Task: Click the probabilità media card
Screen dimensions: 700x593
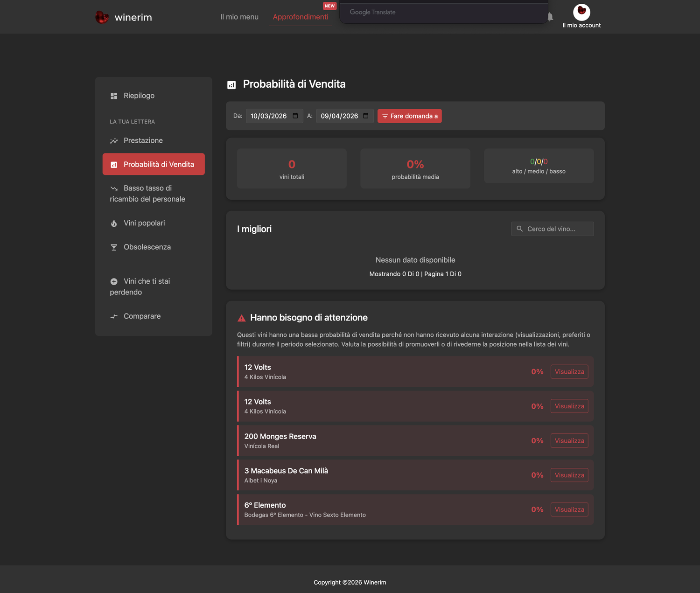Action: 415,168
